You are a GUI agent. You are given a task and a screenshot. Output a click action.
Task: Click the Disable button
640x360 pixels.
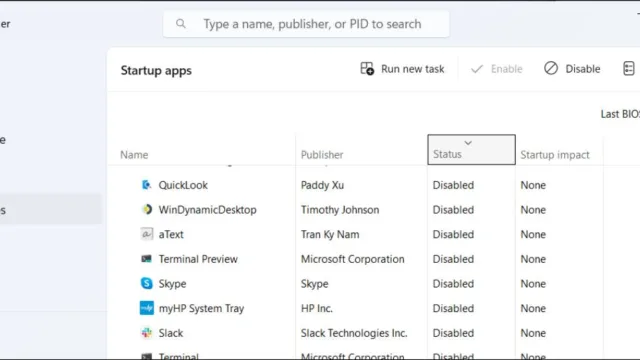coord(572,69)
